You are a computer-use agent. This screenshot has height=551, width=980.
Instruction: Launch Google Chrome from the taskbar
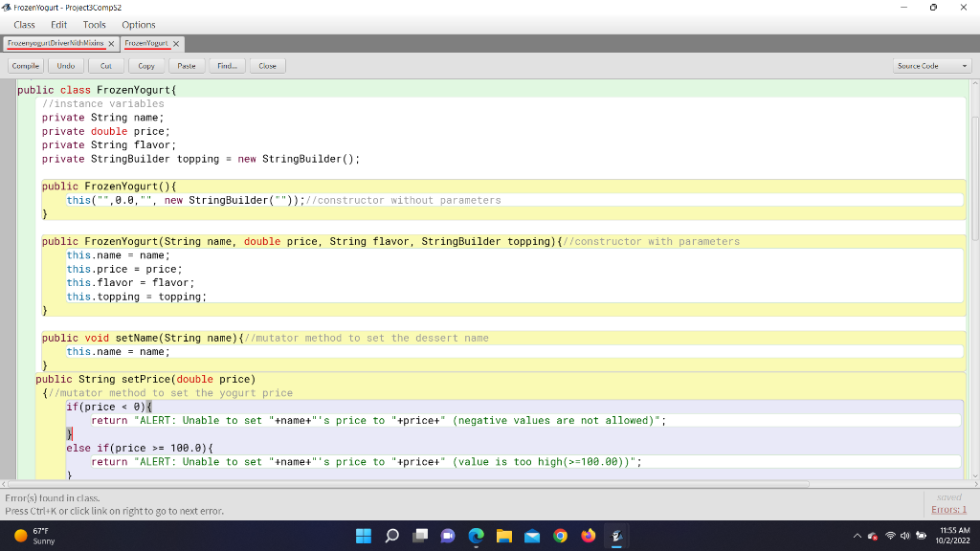point(560,537)
